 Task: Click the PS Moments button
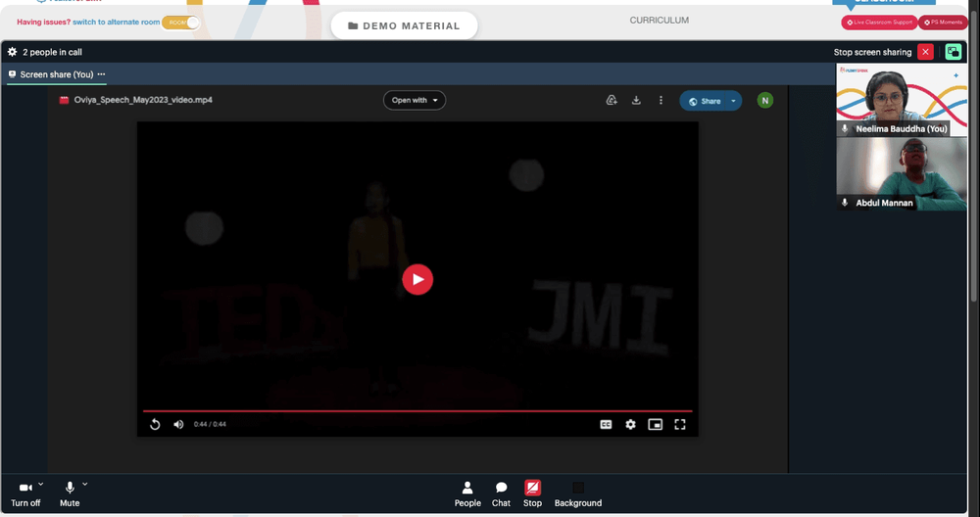(943, 23)
